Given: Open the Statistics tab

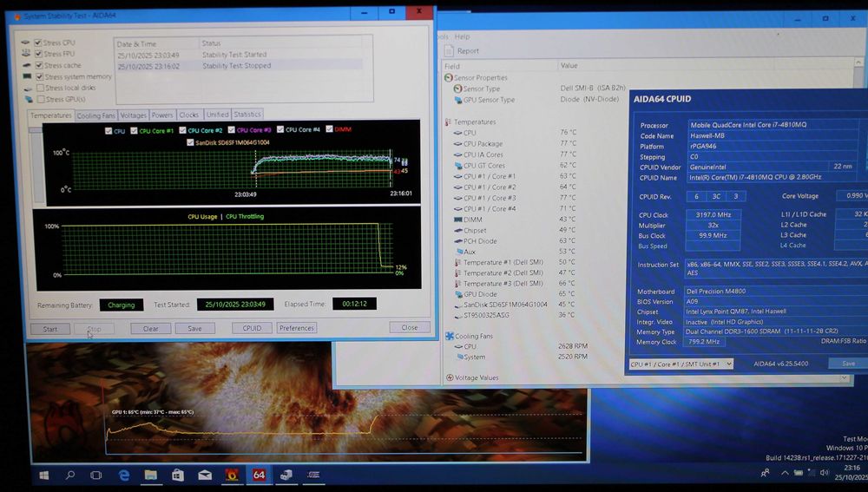Looking at the screenshot, I should pos(247,114).
